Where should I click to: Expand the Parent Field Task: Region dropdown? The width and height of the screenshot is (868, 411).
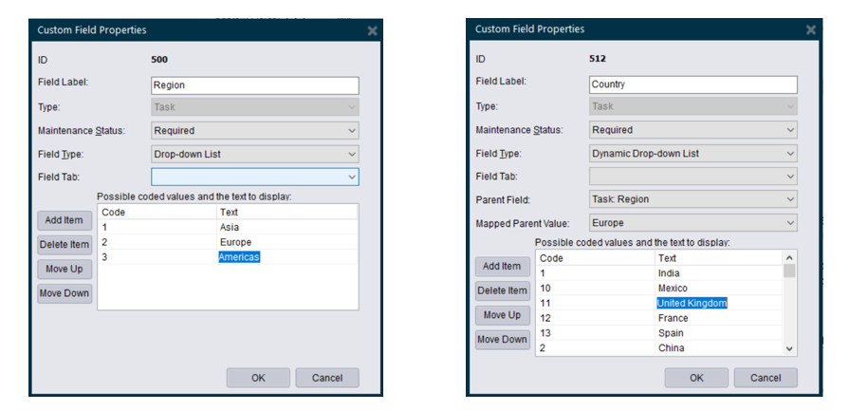click(x=693, y=199)
